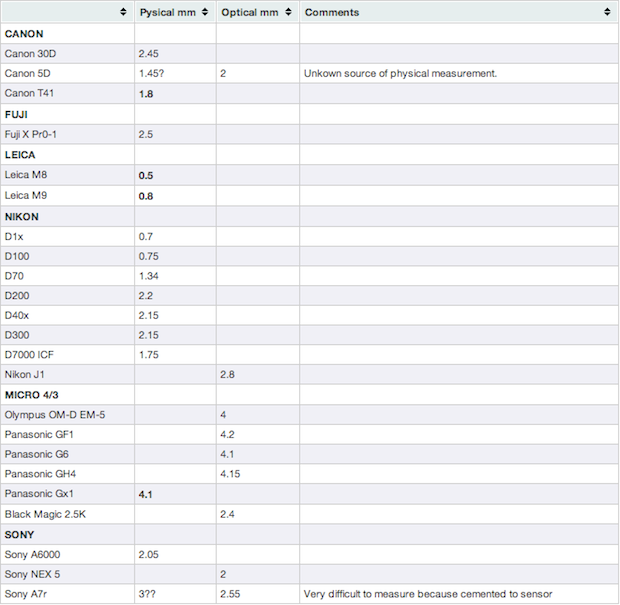Select the NIKON group heading
620x605 pixels.
[22, 217]
